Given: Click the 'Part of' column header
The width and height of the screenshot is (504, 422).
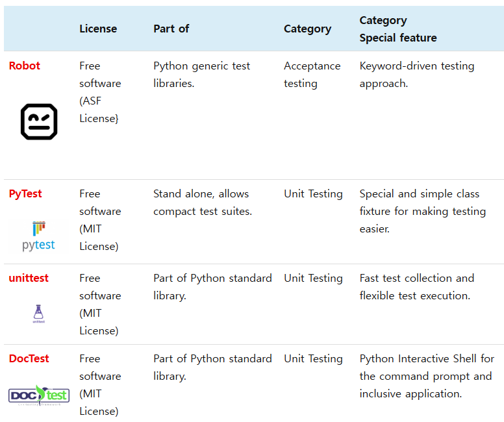Looking at the screenshot, I should [171, 29].
